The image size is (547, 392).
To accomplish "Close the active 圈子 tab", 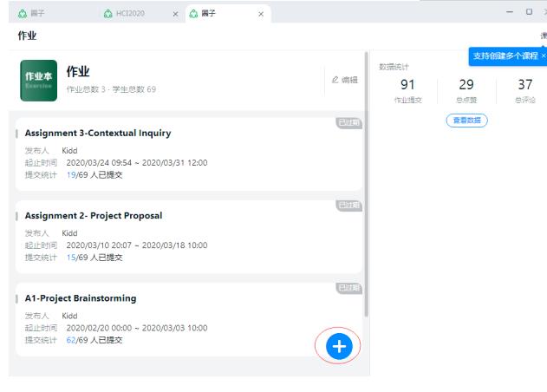I will (261, 14).
